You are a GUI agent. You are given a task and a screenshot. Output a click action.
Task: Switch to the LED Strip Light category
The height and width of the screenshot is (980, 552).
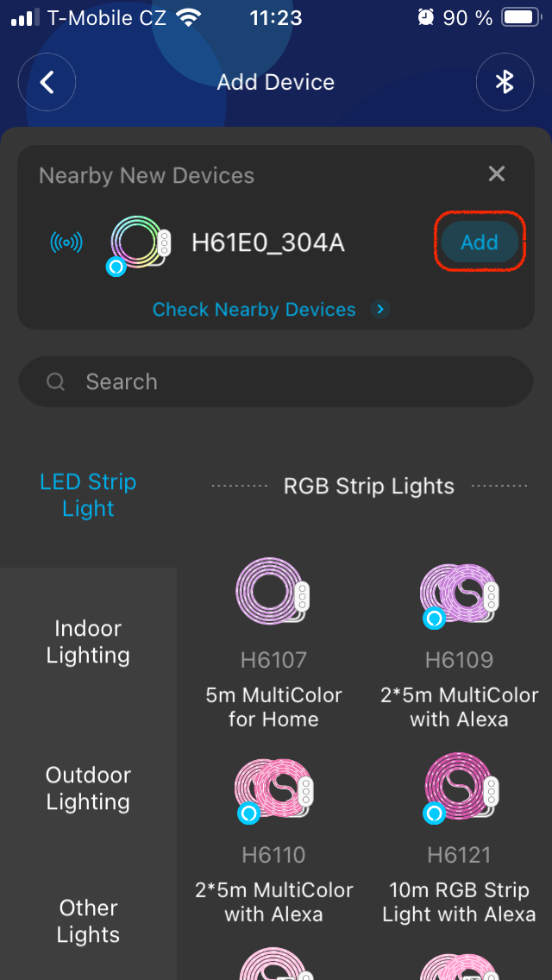(88, 495)
